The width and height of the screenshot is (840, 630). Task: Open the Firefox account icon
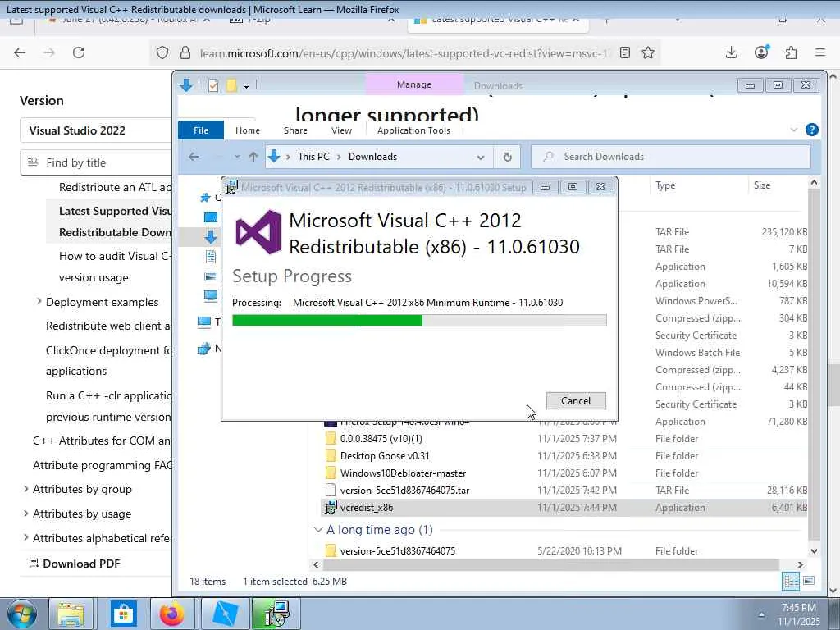(761, 52)
